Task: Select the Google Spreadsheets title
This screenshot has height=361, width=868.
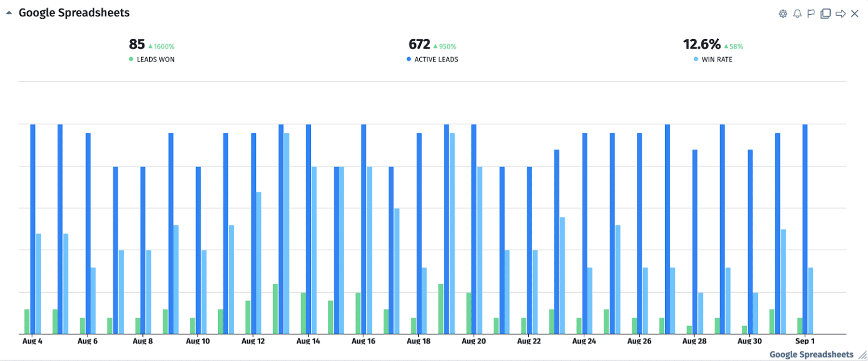Action: (x=73, y=12)
